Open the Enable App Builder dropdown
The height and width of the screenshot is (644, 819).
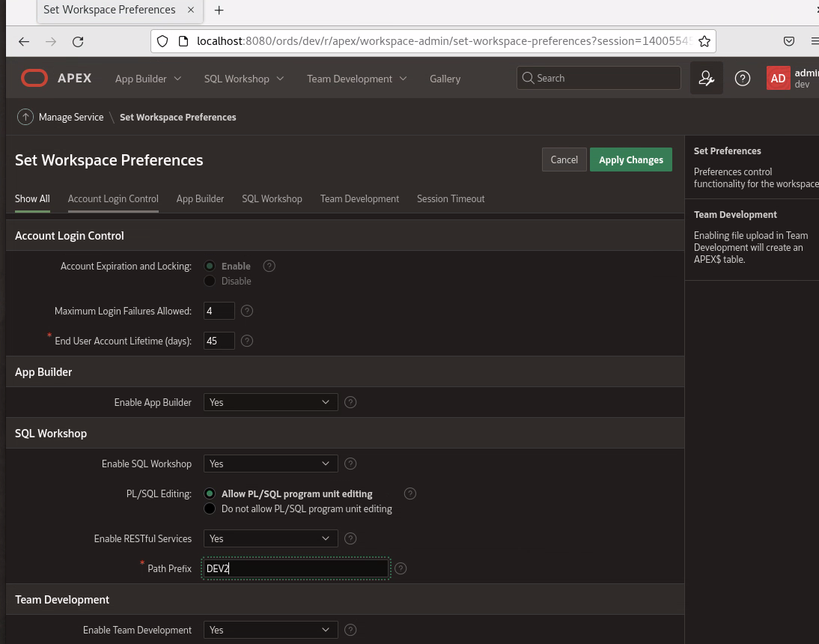click(270, 402)
